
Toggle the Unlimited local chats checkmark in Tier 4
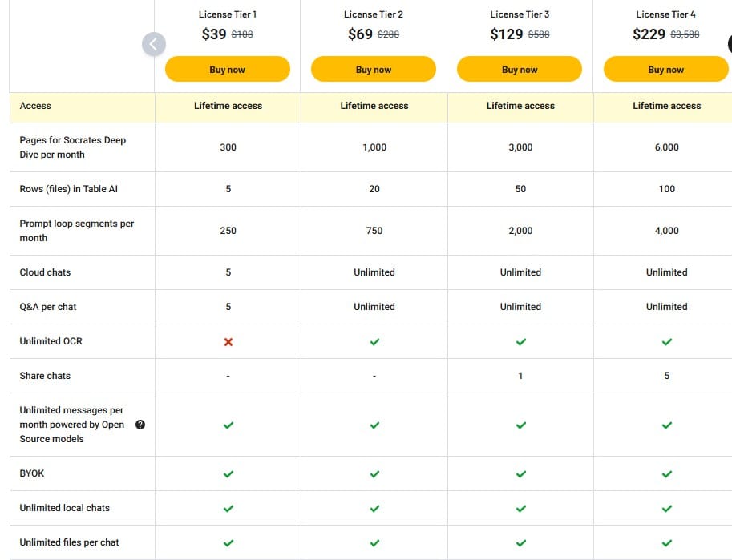click(666, 508)
